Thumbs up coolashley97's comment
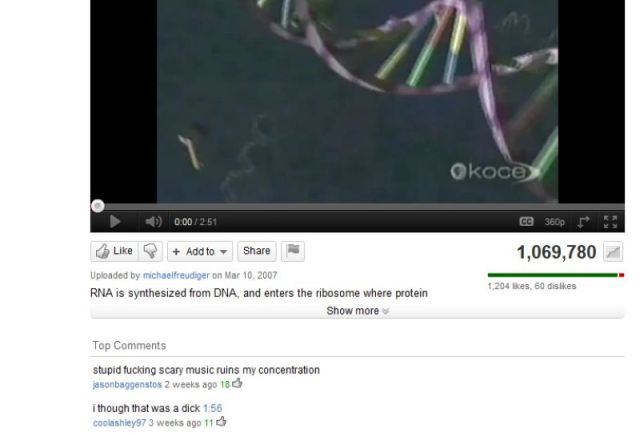 [221, 422]
